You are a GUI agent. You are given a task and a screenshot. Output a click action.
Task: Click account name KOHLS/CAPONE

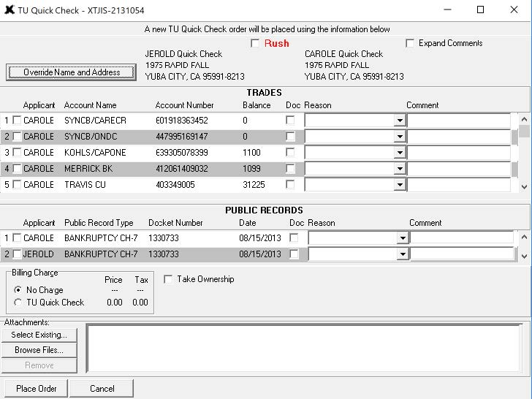[95, 152]
